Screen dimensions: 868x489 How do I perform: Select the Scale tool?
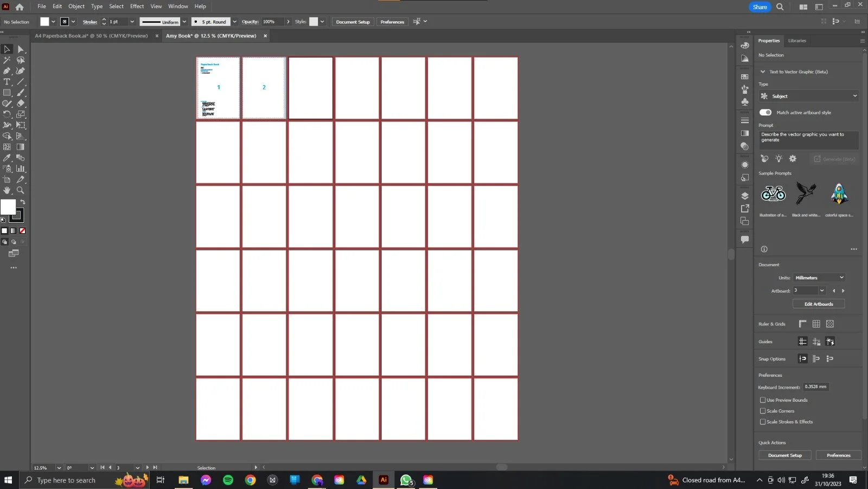21,114
